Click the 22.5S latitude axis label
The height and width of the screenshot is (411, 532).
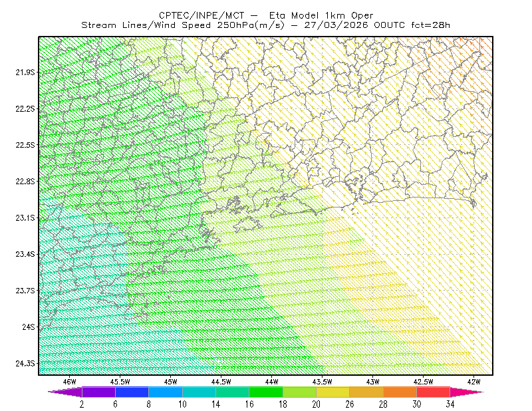pyautogui.click(x=25, y=145)
